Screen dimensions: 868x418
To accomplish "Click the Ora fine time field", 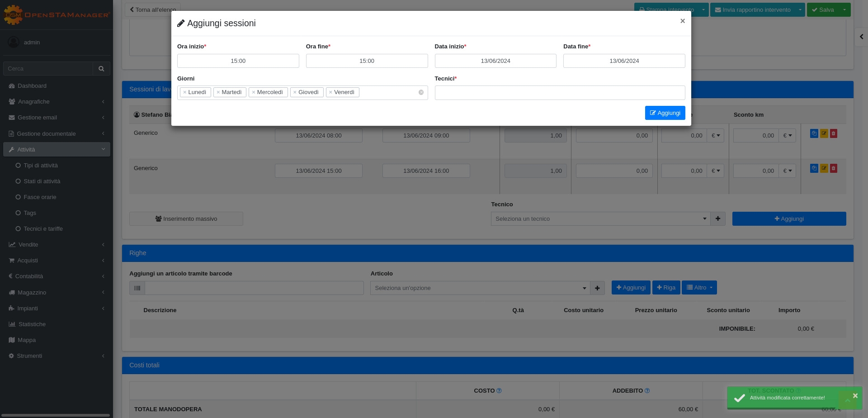I will [x=367, y=61].
